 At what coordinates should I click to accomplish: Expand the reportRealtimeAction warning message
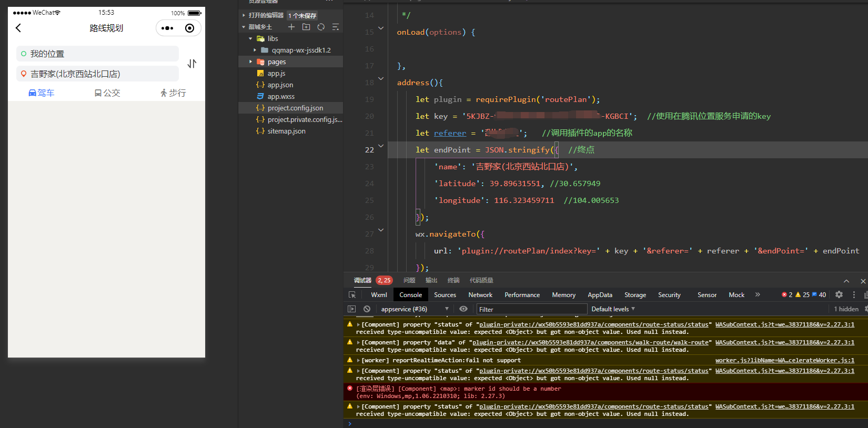click(358, 361)
